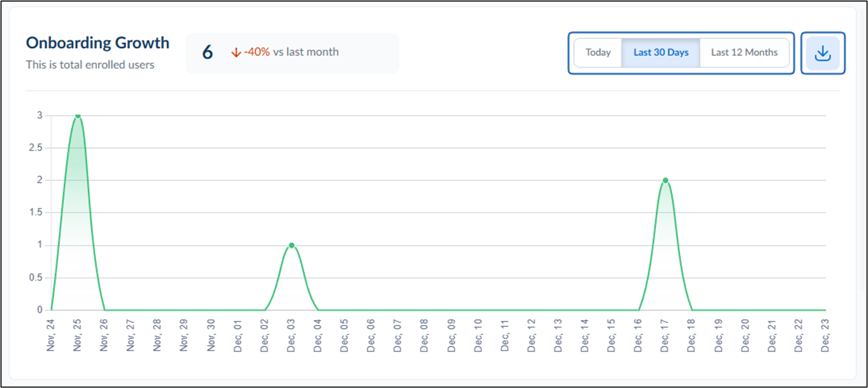Viewport: 868px width, 388px height.
Task: Click the Dec 17 data point
Action: (666, 180)
